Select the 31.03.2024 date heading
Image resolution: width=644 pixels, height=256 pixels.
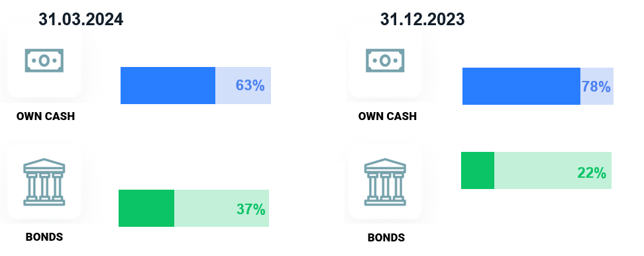tap(81, 19)
